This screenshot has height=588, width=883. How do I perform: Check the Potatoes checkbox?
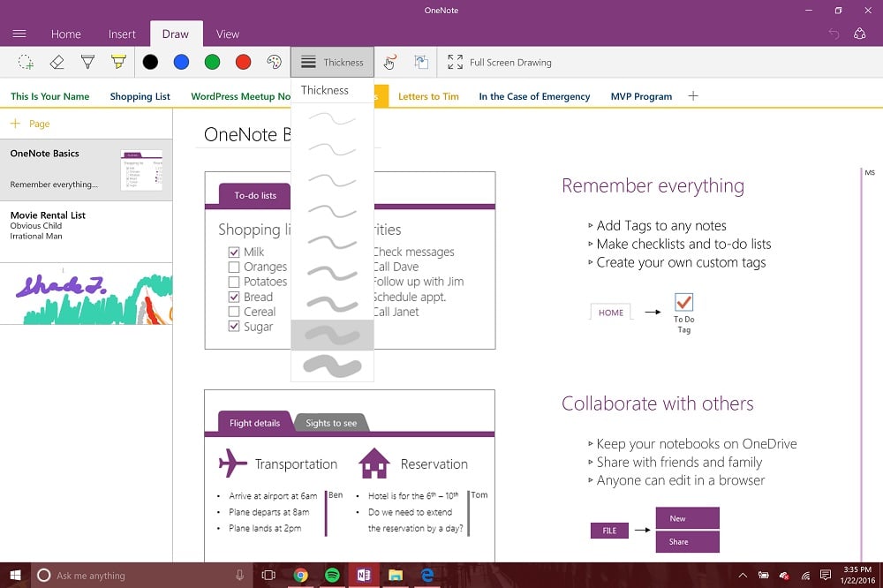pos(234,282)
